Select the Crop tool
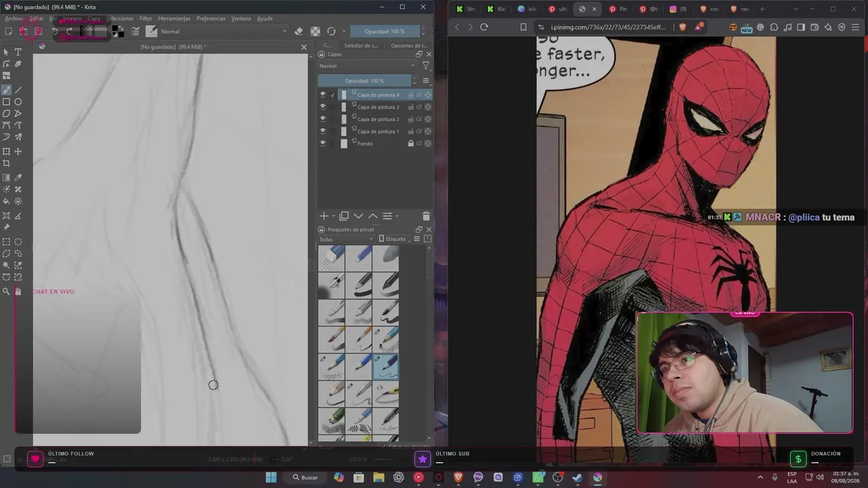Screen dimensions: 868x488 coord(6,163)
